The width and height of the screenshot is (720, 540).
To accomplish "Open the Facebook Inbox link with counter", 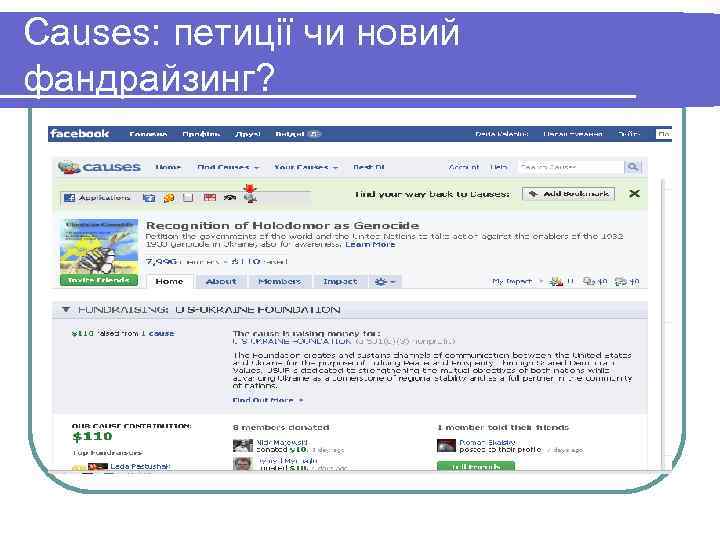I will point(298,134).
